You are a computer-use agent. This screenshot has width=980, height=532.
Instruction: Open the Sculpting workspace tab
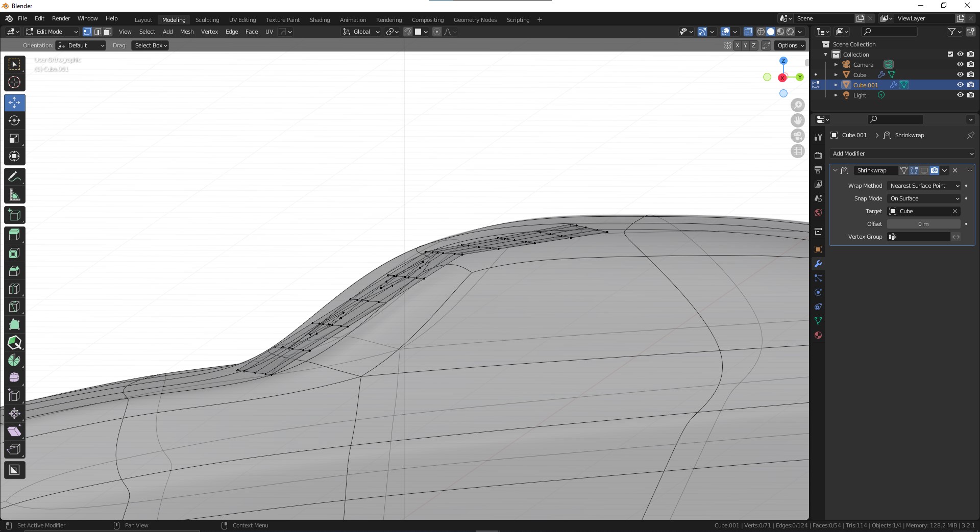coord(207,20)
